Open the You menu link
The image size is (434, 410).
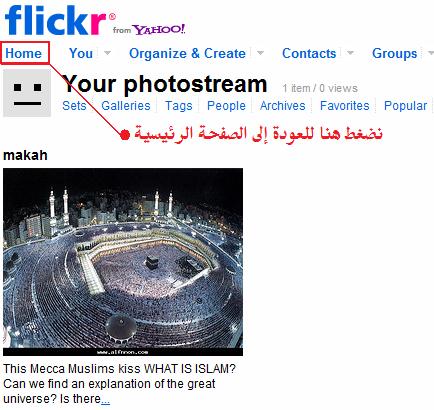coord(81,53)
